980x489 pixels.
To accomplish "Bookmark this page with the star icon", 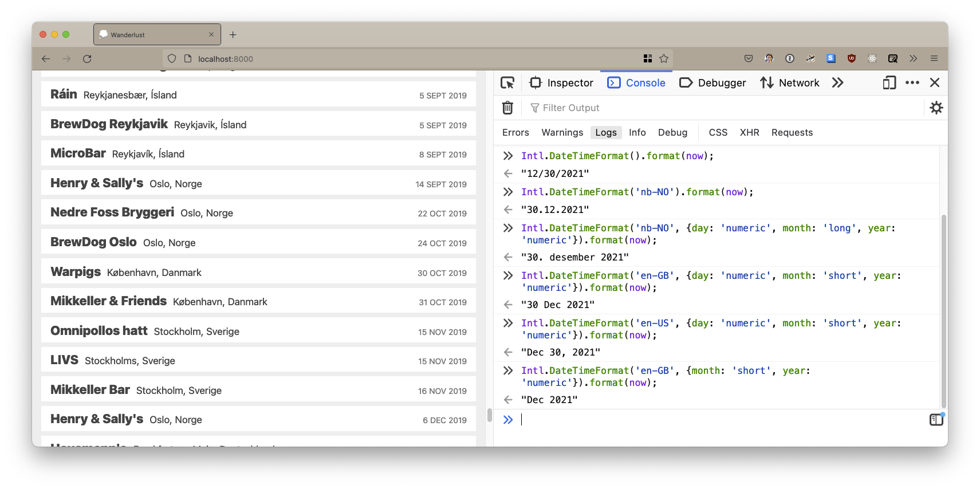I will click(x=664, y=58).
